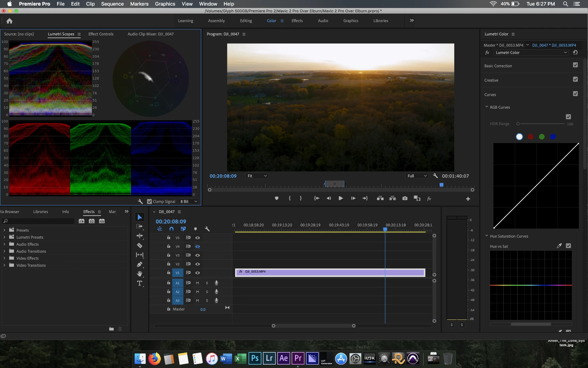
Task: Open the 8 Bit depth dropdown
Action: coord(189,202)
